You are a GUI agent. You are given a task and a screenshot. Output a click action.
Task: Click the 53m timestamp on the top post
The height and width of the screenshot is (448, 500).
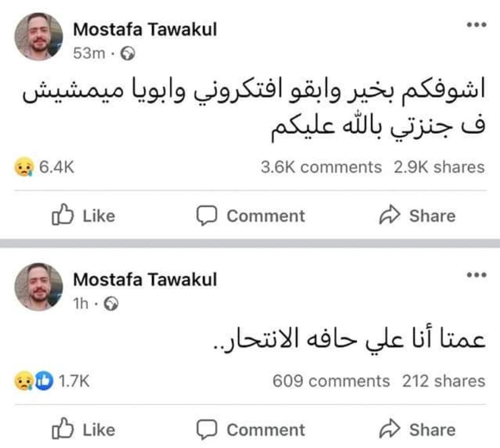(x=89, y=54)
